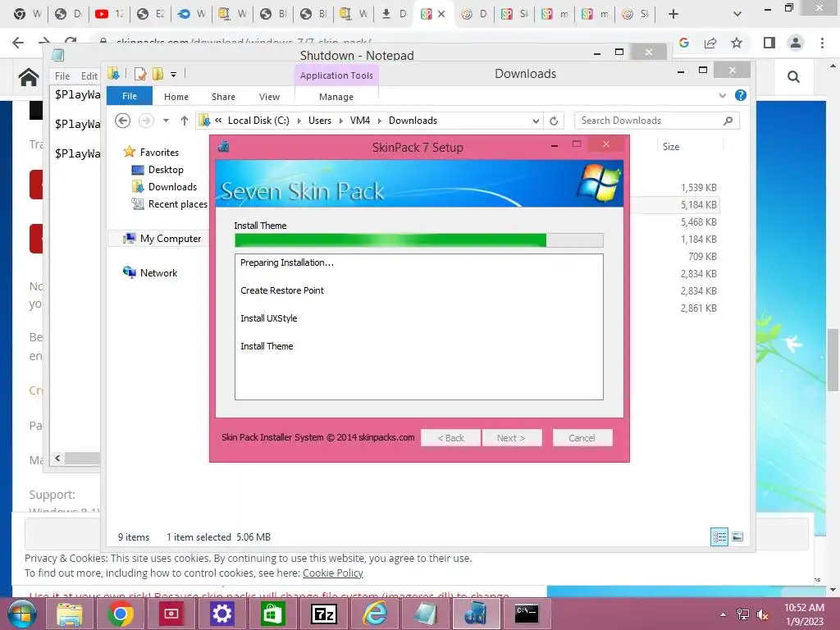Image resolution: width=840 pixels, height=630 pixels.
Task: Open recent locations dropdown arrow
Action: pyautogui.click(x=166, y=121)
